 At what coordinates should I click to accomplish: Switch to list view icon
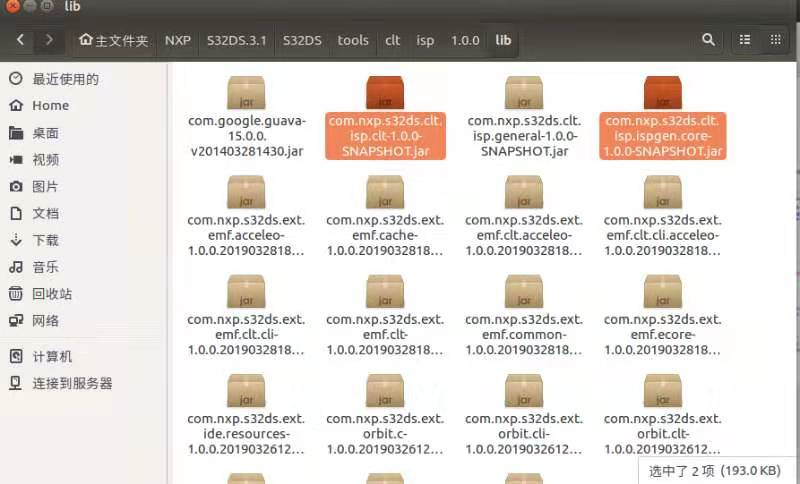point(745,40)
